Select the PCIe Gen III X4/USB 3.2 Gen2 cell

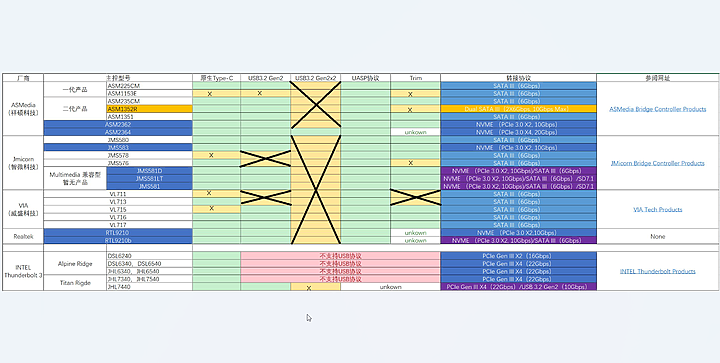tap(518, 286)
